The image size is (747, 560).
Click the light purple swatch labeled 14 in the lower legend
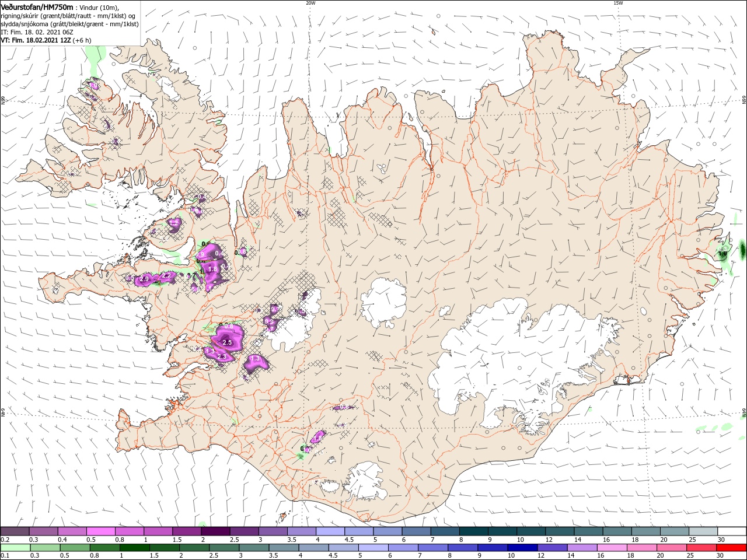coord(581,548)
